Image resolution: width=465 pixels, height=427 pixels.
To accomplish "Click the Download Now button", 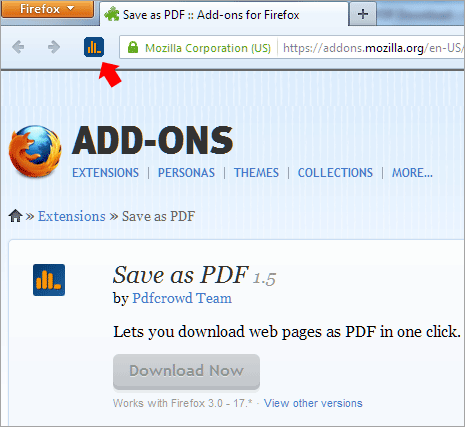I will (x=186, y=371).
